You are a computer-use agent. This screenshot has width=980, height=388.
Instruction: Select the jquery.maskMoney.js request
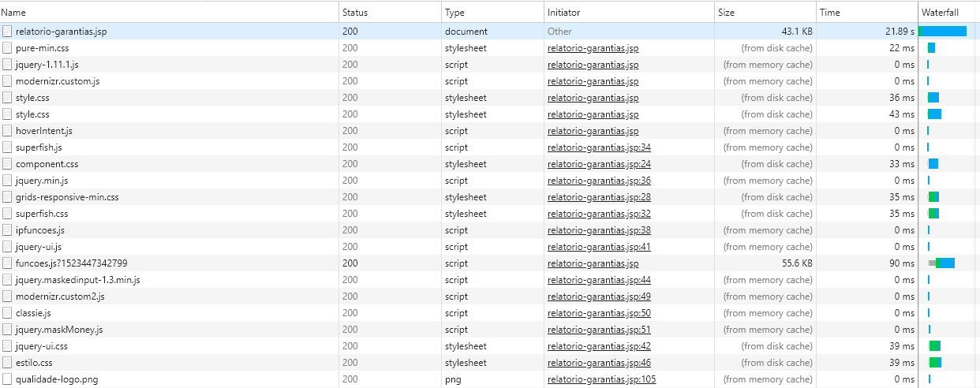pyautogui.click(x=490, y=330)
